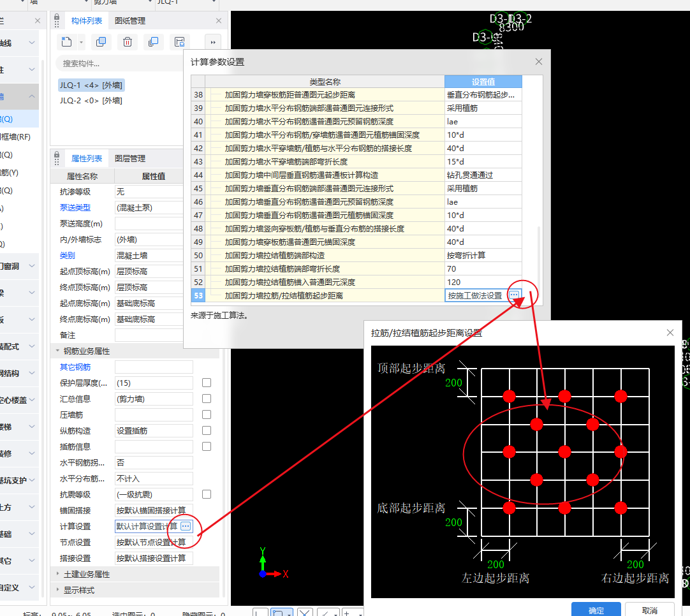Expand more toolbar options double-arrow button
The width and height of the screenshot is (690, 616).
213,43
